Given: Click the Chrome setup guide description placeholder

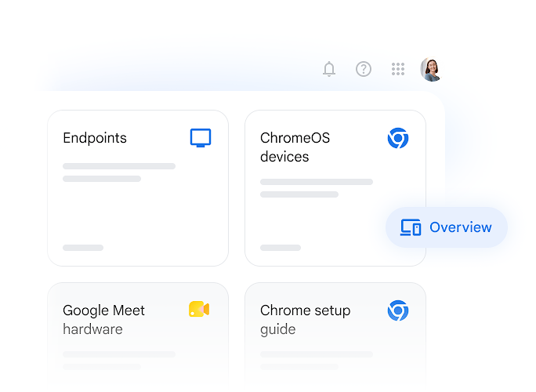Looking at the screenshot, I should click(x=317, y=361).
